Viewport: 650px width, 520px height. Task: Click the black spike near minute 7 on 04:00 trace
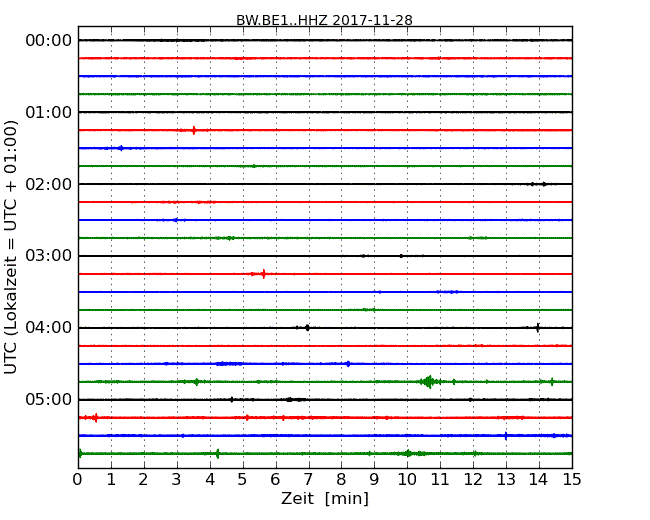tap(307, 328)
